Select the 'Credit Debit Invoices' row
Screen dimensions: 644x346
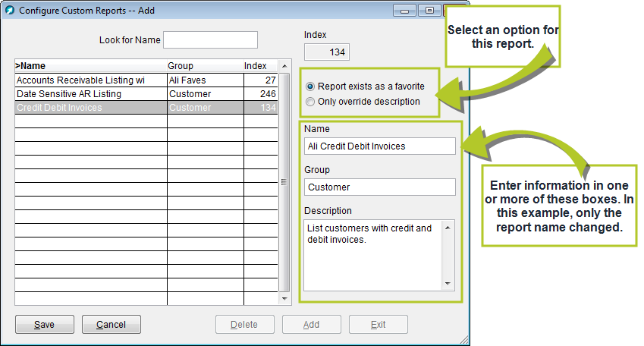[x=146, y=108]
